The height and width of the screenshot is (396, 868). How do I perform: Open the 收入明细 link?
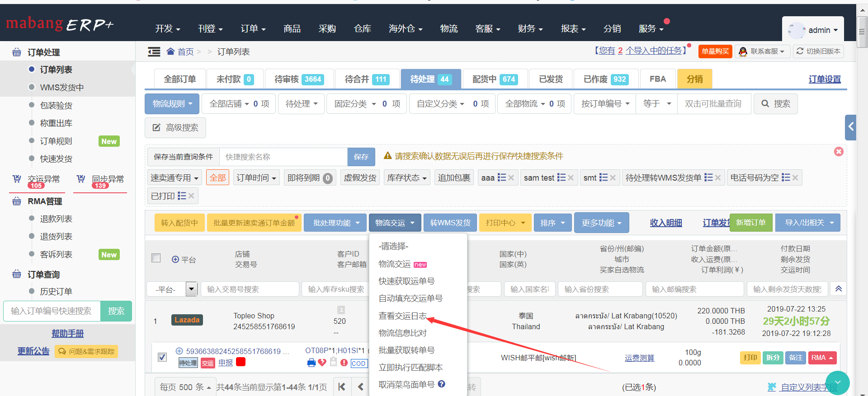coord(666,223)
